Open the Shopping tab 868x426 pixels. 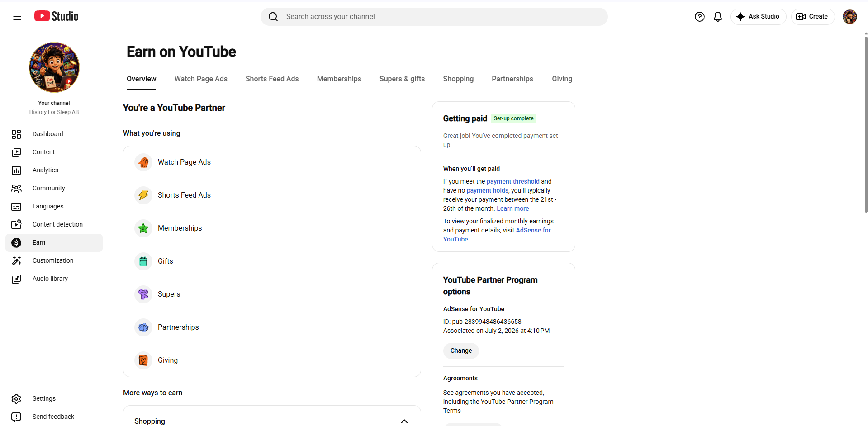coord(458,79)
